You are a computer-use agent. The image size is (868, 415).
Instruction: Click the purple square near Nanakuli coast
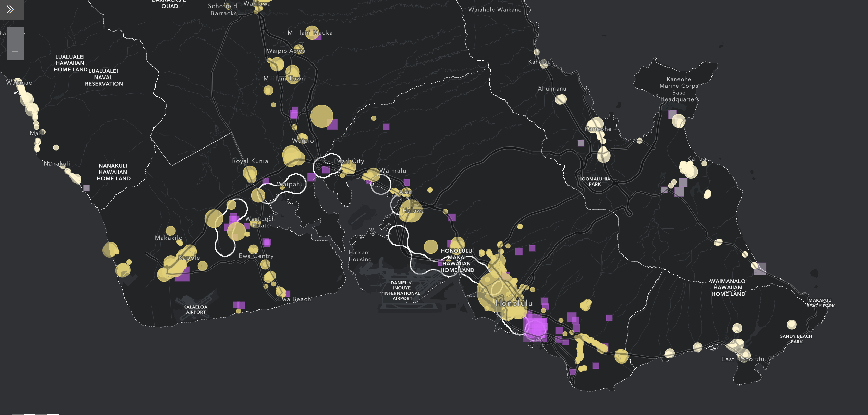point(86,188)
